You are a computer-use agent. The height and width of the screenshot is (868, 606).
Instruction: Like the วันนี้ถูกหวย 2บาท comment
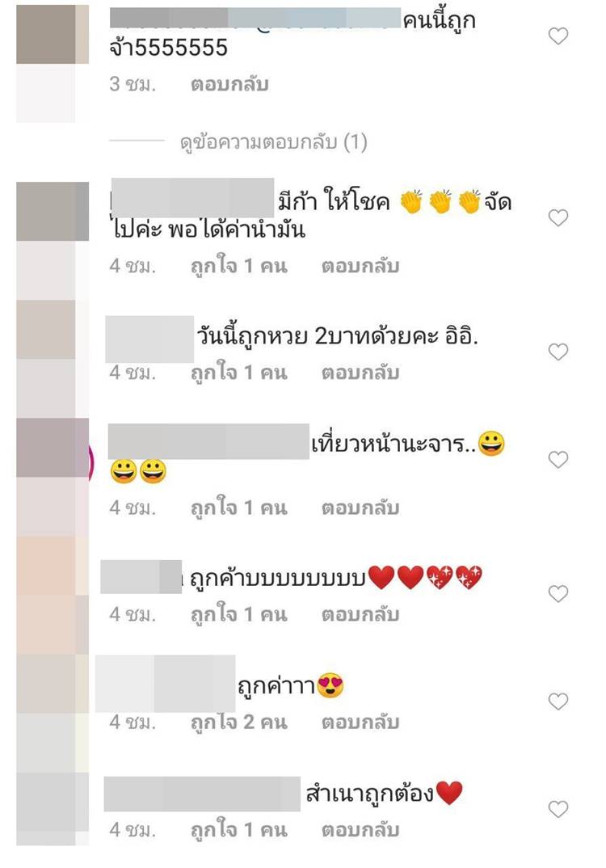coord(558,352)
